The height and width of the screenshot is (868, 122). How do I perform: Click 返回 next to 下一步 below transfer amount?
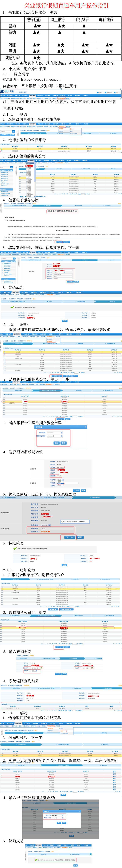(x=80, y=537)
